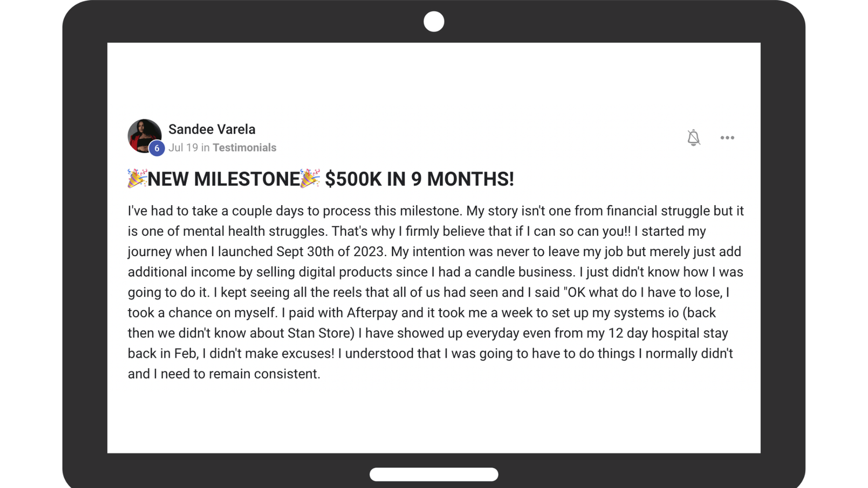Click the blue level 6 badge
Viewport: 868px width, 488px height.
click(x=157, y=149)
